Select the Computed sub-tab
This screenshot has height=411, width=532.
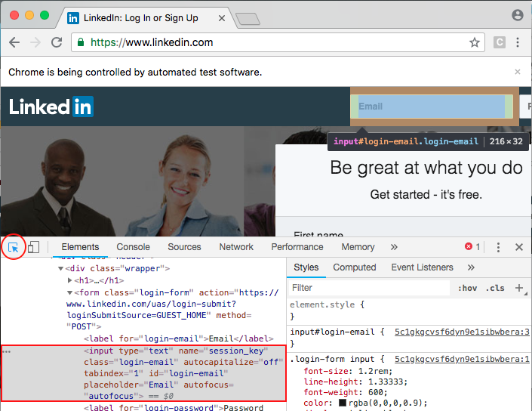[355, 267]
